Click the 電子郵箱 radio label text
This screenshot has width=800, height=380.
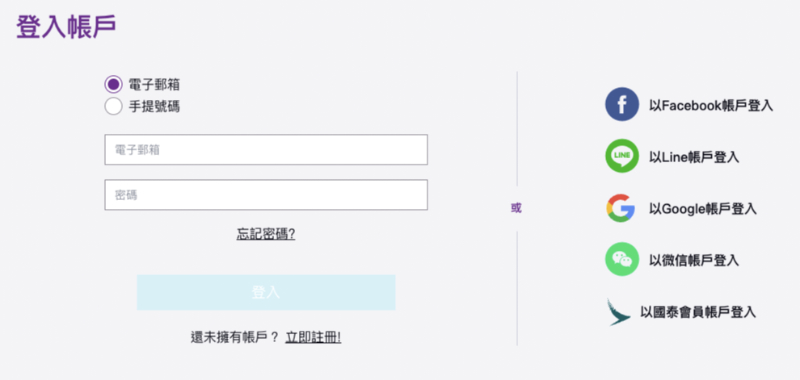[154, 85]
